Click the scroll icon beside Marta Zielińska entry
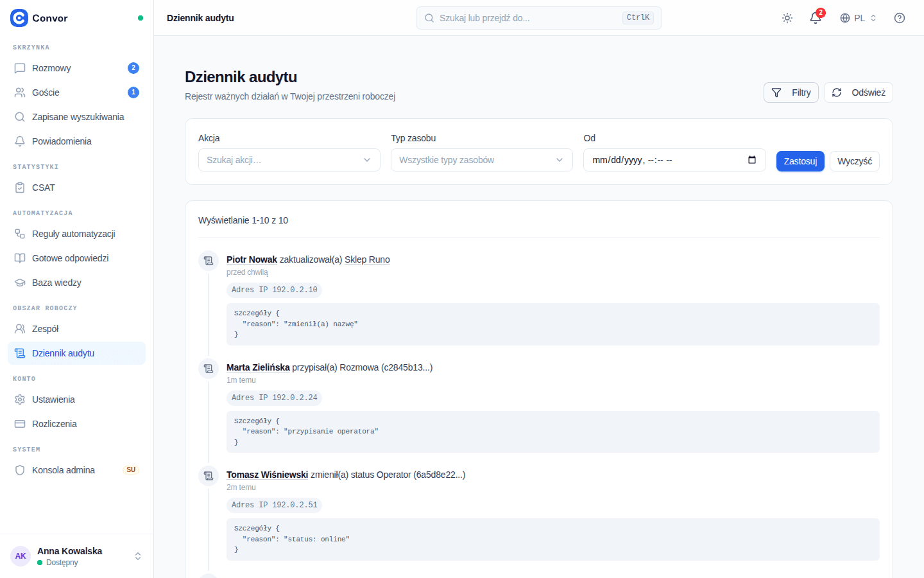The width and height of the screenshot is (924, 578). point(209,369)
